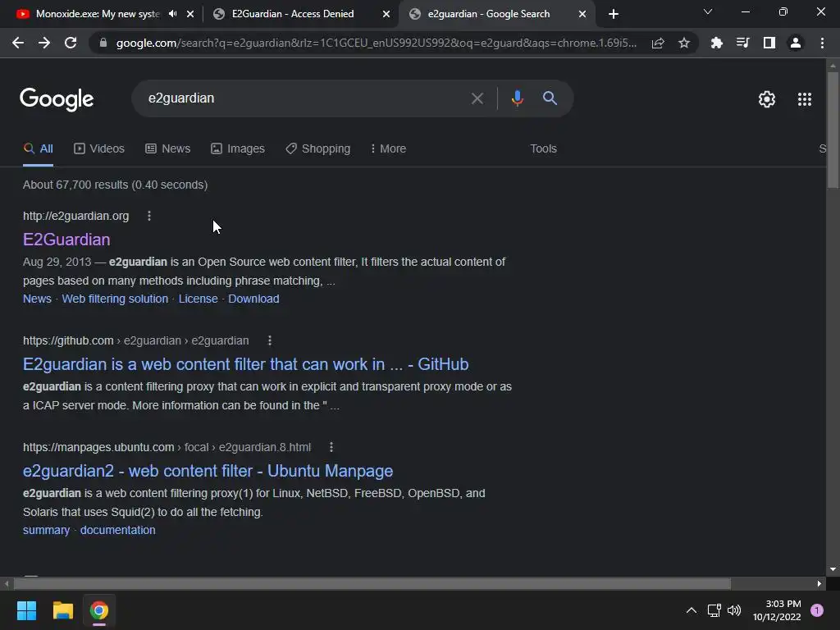Go forward to the next page
This screenshot has width=840, height=630.
click(44, 43)
